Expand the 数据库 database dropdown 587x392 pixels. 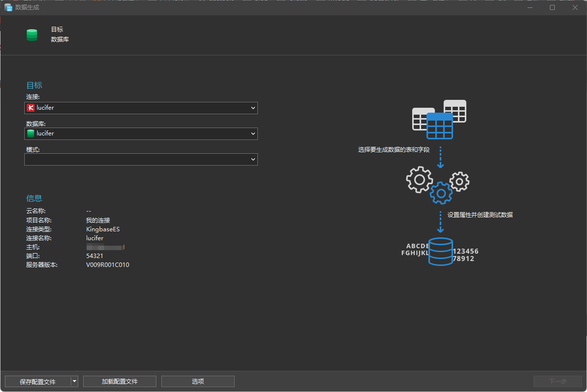pyautogui.click(x=253, y=133)
